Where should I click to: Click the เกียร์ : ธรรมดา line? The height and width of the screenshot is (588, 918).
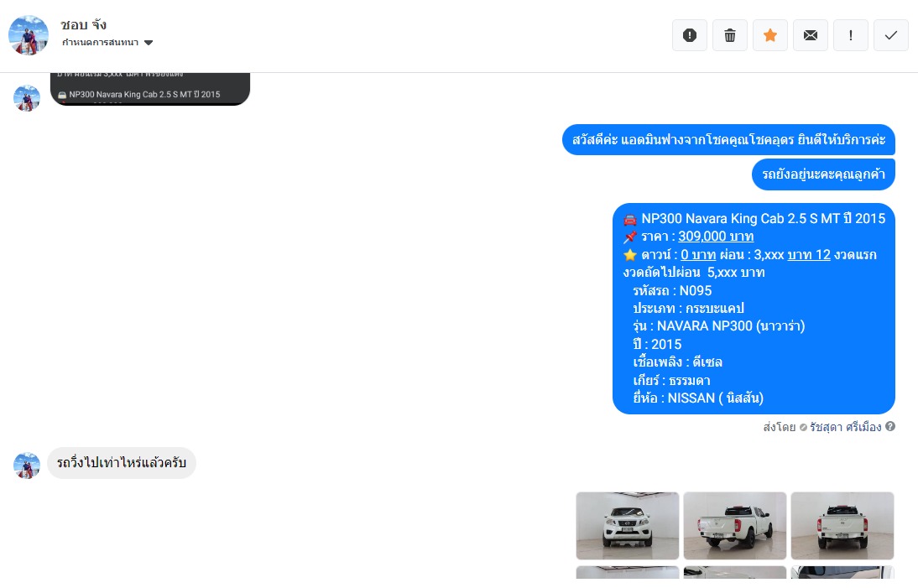pyautogui.click(x=671, y=380)
